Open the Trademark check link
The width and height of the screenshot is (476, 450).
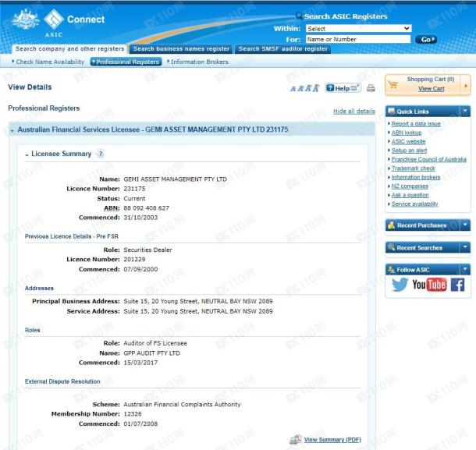pyautogui.click(x=413, y=168)
